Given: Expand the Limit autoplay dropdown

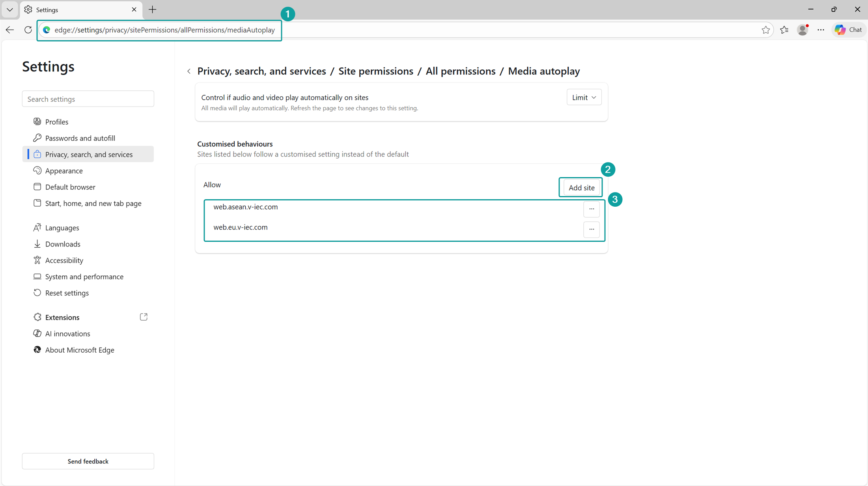Looking at the screenshot, I should pos(584,97).
